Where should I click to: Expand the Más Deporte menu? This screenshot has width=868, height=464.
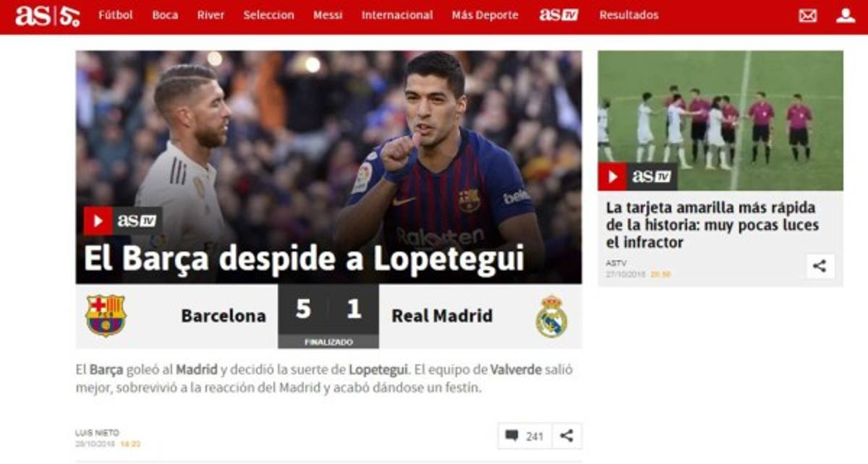tap(485, 15)
